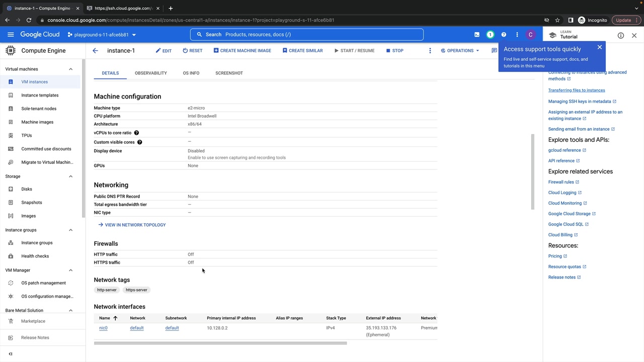Open a new browser tab
The image size is (644, 362).
pyautogui.click(x=171, y=8)
